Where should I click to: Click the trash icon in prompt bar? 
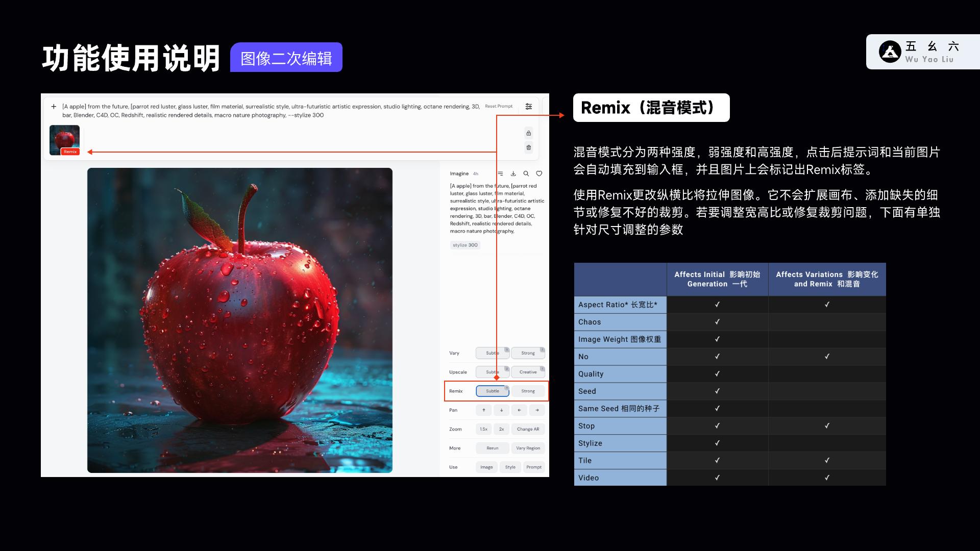click(x=529, y=147)
